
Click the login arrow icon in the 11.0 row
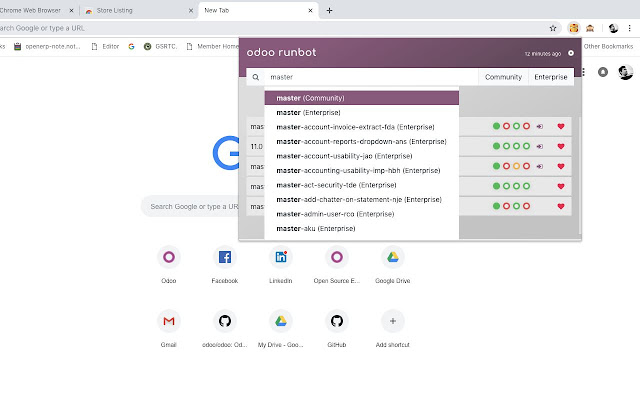tap(540, 146)
